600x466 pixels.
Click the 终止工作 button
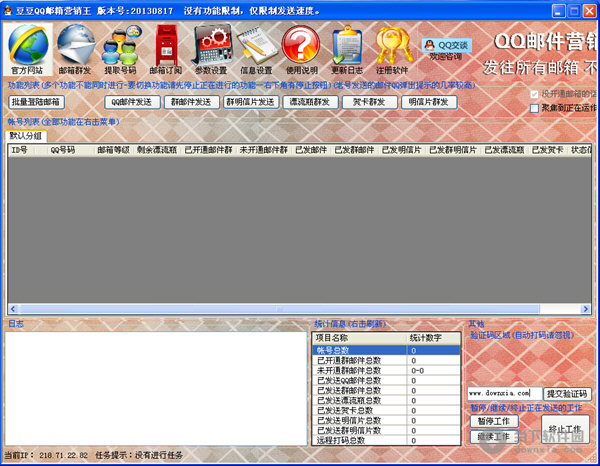[x=565, y=429]
